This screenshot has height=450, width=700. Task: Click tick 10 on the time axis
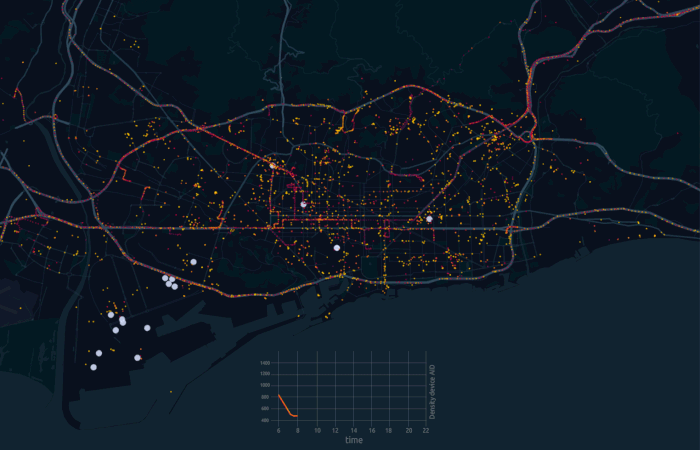[x=317, y=430]
